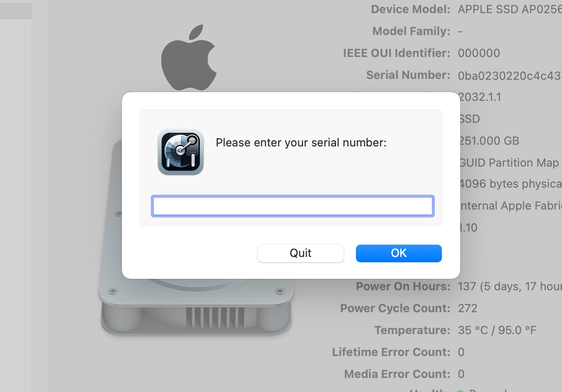
Task: Click the APPLE SSD device model value
Action: (x=510, y=9)
